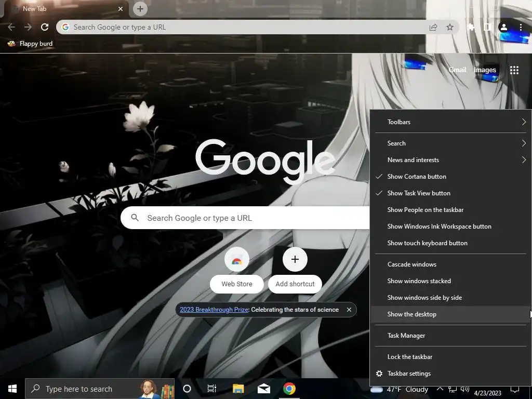Select Show windows side by side
Image resolution: width=532 pixels, height=399 pixels.
click(x=450, y=298)
